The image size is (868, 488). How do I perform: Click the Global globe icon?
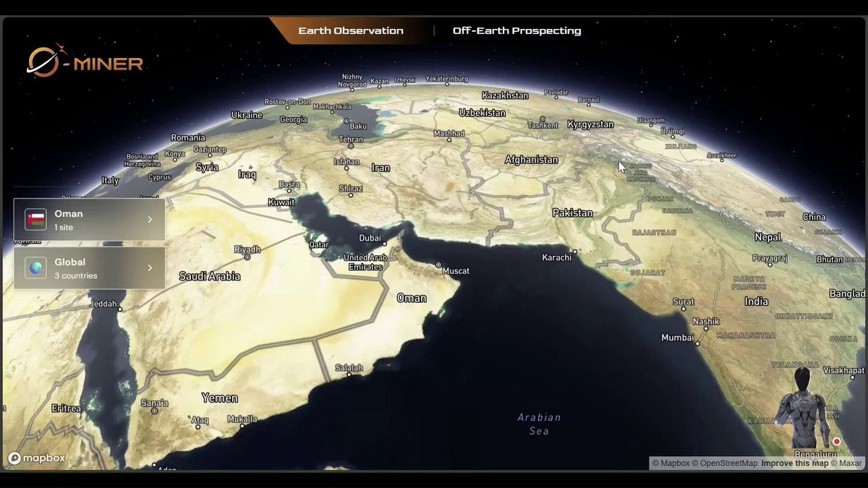(35, 268)
